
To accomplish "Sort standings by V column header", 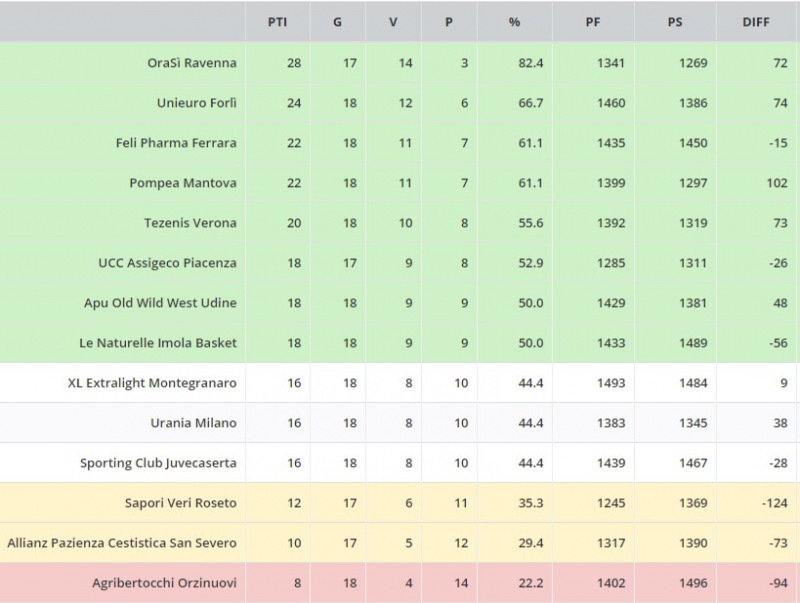I will point(393,22).
